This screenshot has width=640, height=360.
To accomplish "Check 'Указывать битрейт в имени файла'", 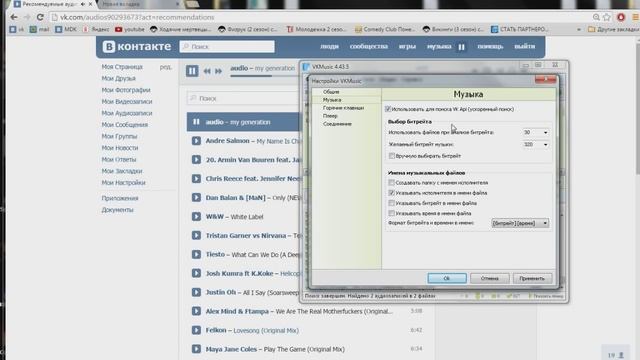I will [x=391, y=203].
